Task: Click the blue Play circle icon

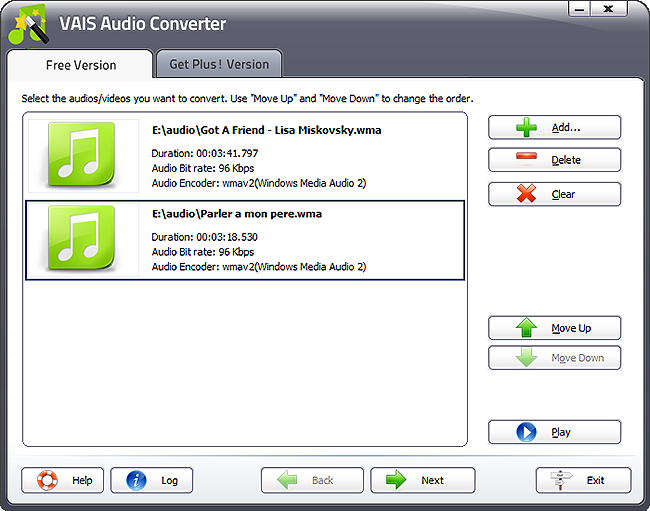Action: (526, 432)
